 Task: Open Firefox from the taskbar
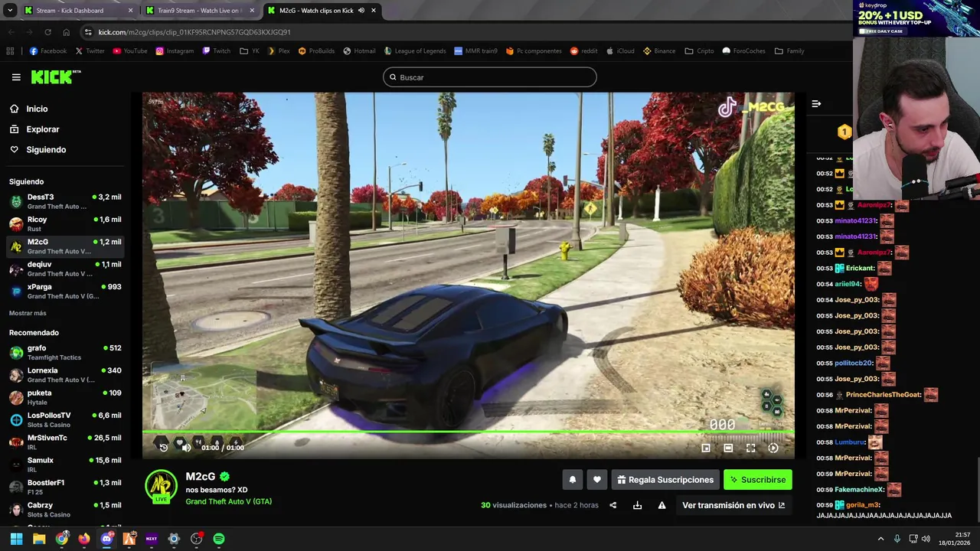pyautogui.click(x=84, y=539)
